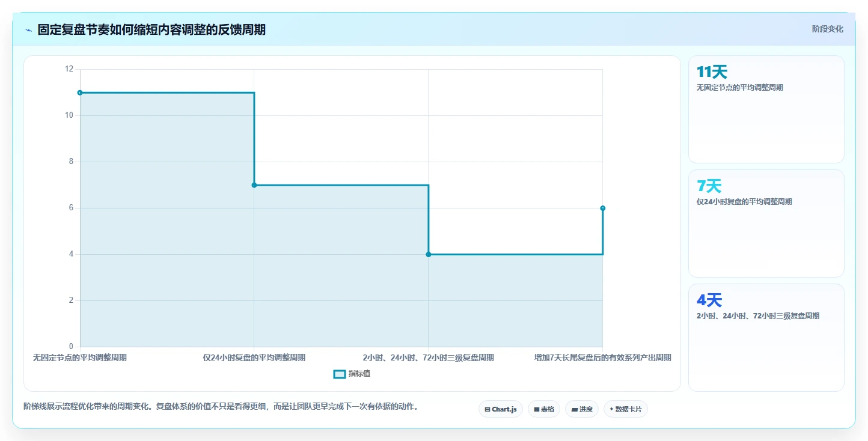Click the y-axis value 0
The image size is (868, 441).
71,347
